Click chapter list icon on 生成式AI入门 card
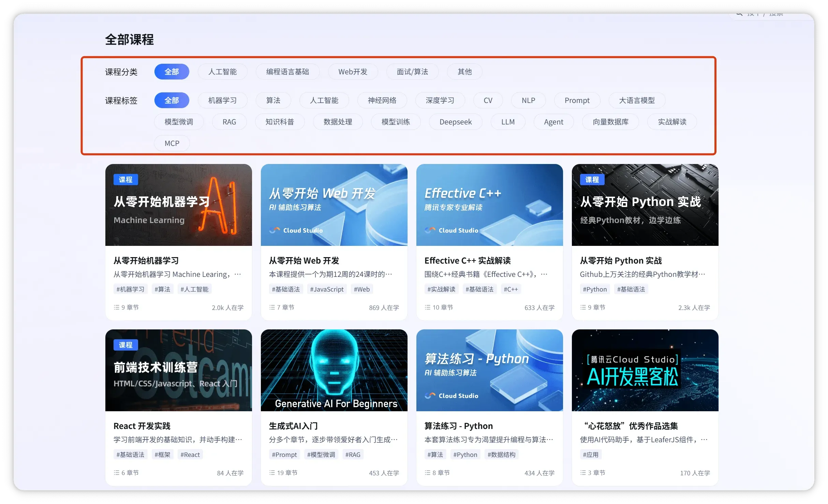The height and width of the screenshot is (504, 828). tap(272, 473)
